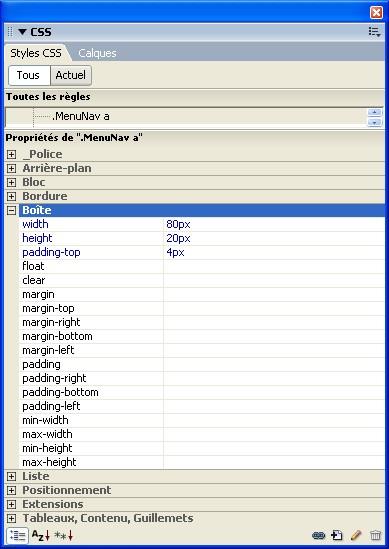The width and height of the screenshot is (389, 549).
Task: Click the new CSS rule icon
Action: (337, 535)
